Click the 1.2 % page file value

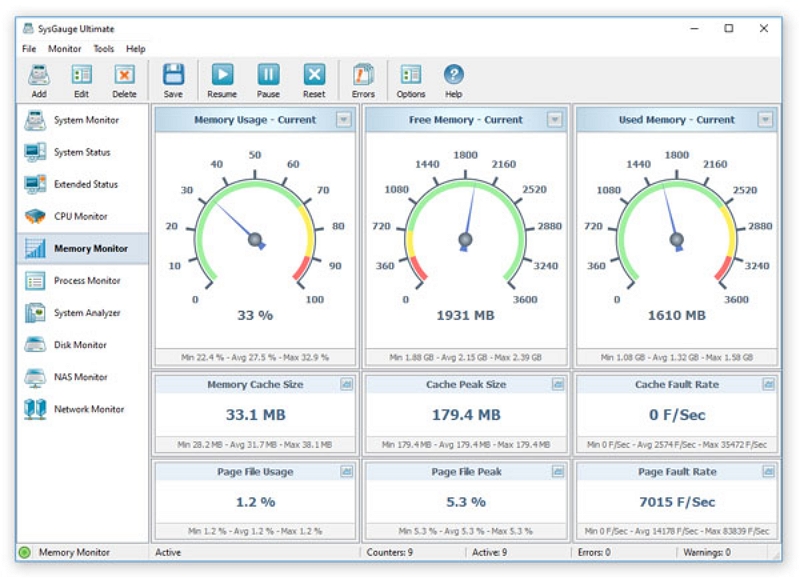tap(255, 502)
